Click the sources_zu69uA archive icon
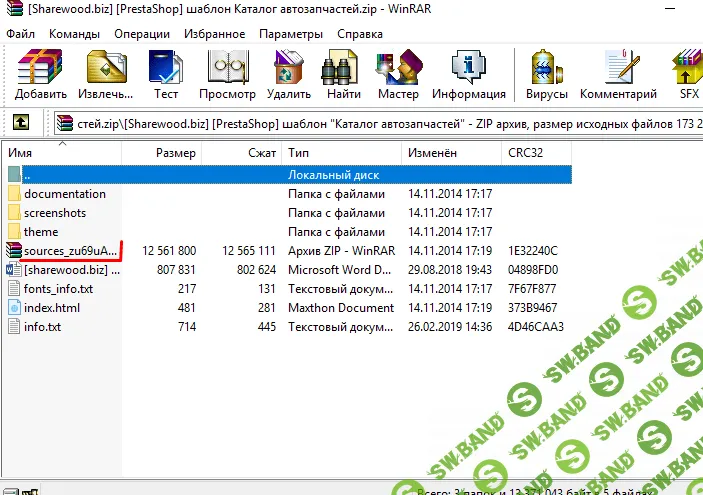Screen dimensions: 703x495 (14, 250)
